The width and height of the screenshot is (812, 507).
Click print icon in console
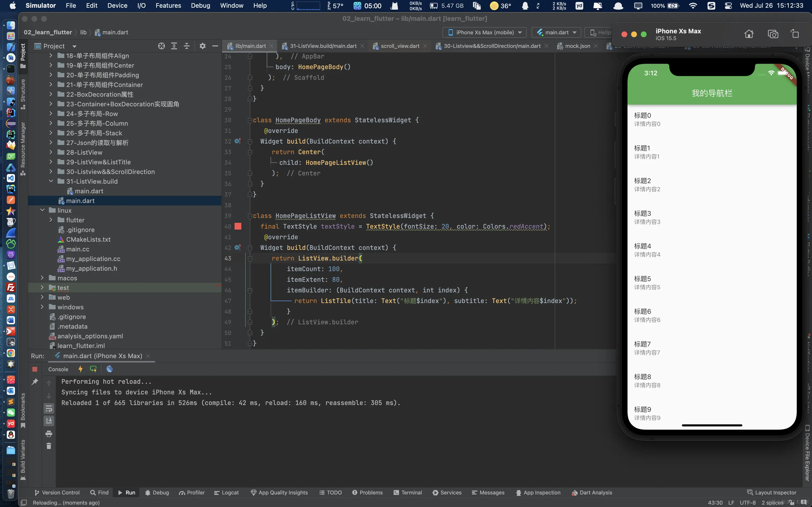49,433
